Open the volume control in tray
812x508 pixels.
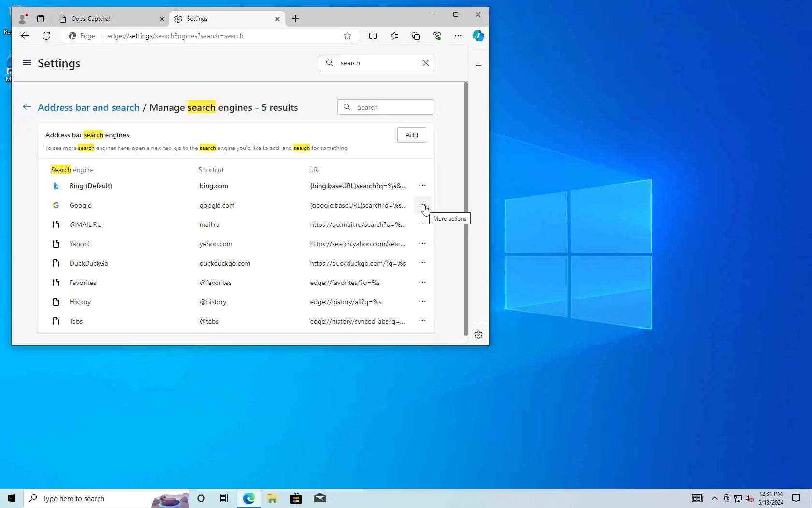750,498
